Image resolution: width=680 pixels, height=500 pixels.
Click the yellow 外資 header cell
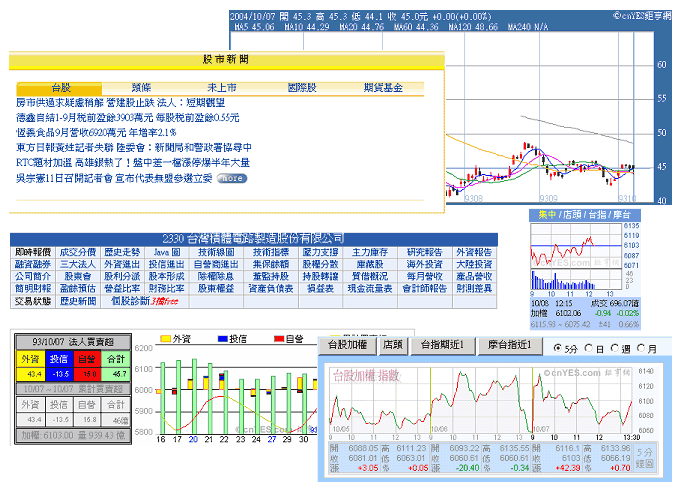pyautogui.click(x=30, y=359)
